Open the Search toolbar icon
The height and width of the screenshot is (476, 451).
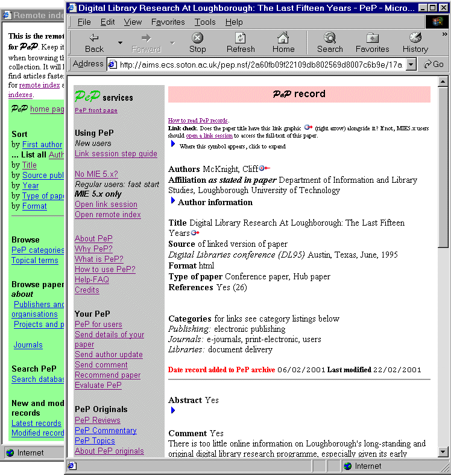tap(330, 38)
